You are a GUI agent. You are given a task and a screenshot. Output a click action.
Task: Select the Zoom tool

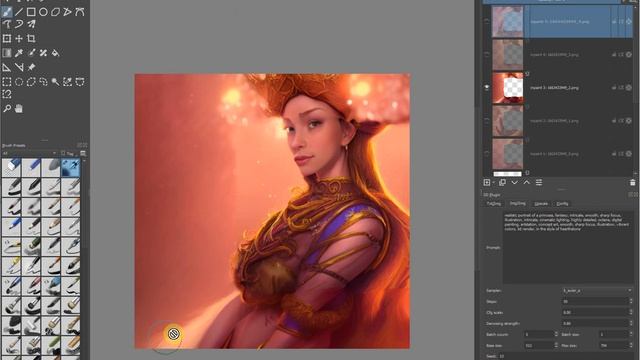(7, 109)
